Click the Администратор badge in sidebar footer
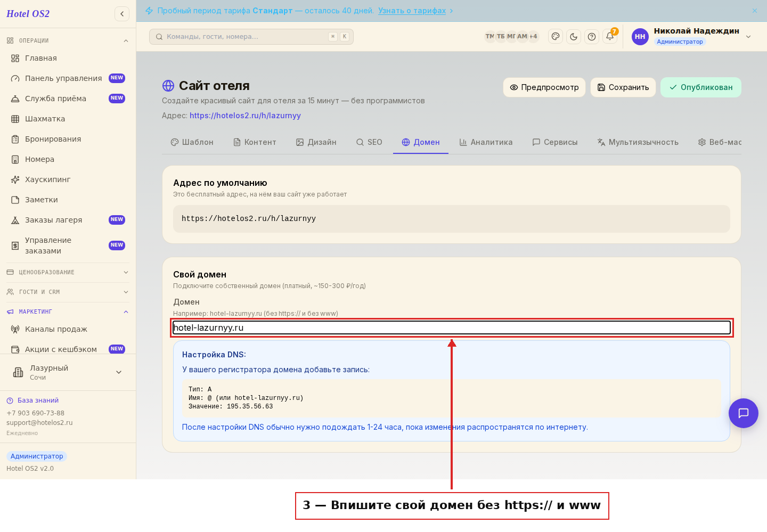The image size is (767, 532). coord(37,456)
